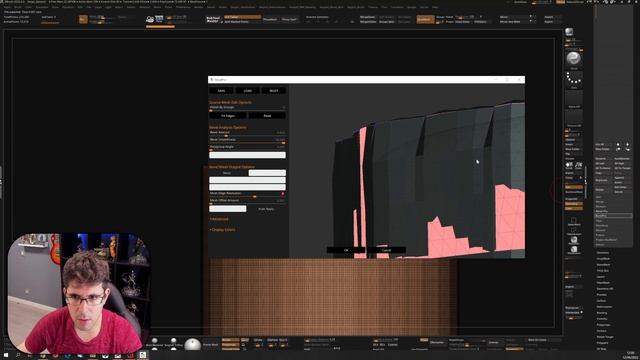This screenshot has width=640, height=360.
Task: Adjust the Mesh Edge Resolution slider
Action: click(x=247, y=194)
